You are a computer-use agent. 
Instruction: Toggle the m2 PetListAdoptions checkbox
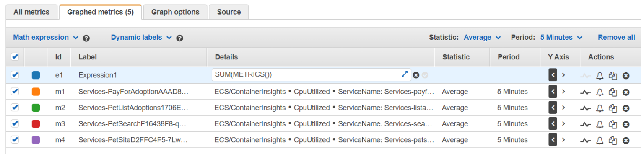pyautogui.click(x=15, y=108)
